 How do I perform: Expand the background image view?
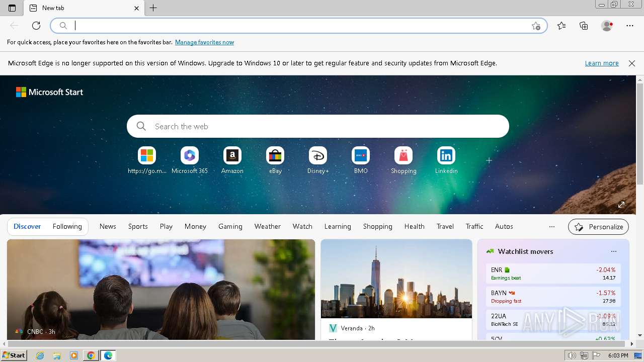tap(621, 205)
